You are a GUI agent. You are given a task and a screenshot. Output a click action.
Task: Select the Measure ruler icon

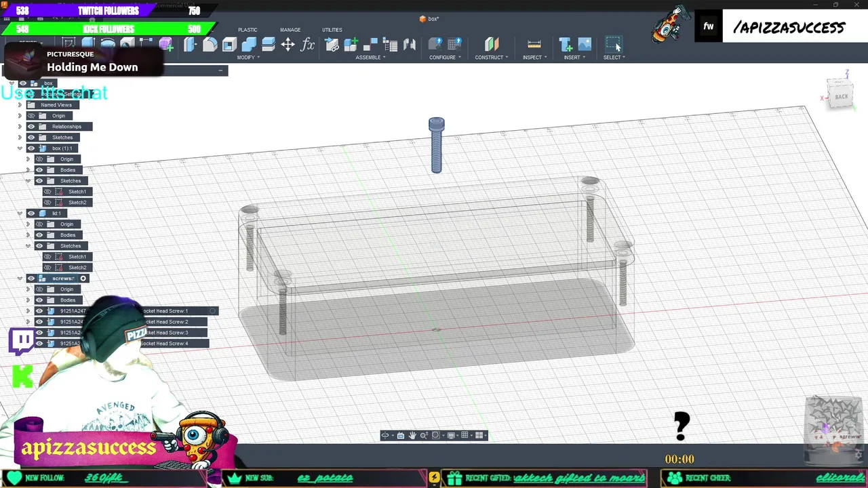click(534, 45)
